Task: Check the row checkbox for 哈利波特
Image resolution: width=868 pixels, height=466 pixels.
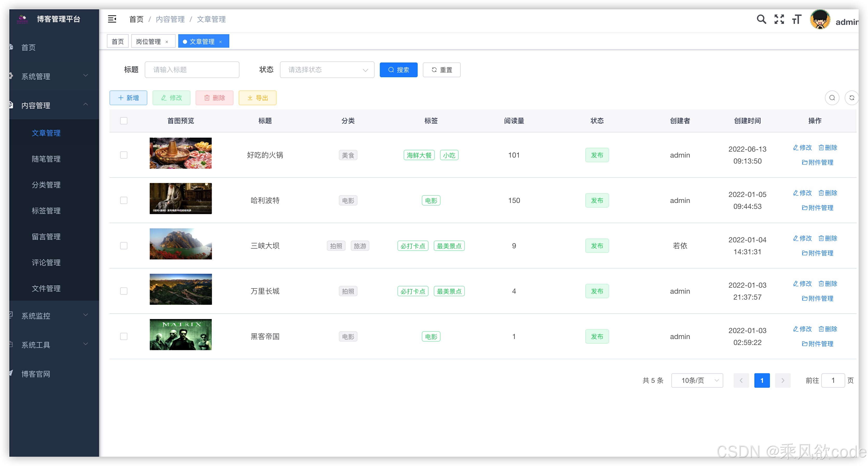Action: coord(124,200)
